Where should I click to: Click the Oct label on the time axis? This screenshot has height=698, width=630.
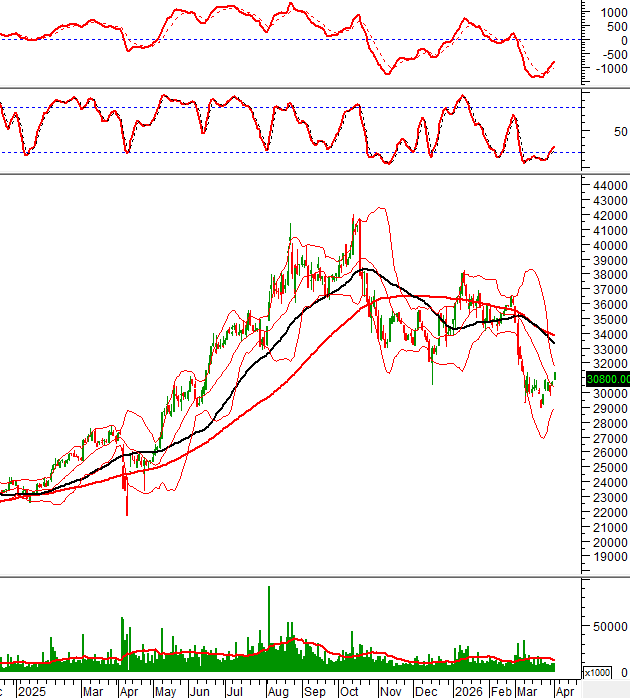click(351, 690)
